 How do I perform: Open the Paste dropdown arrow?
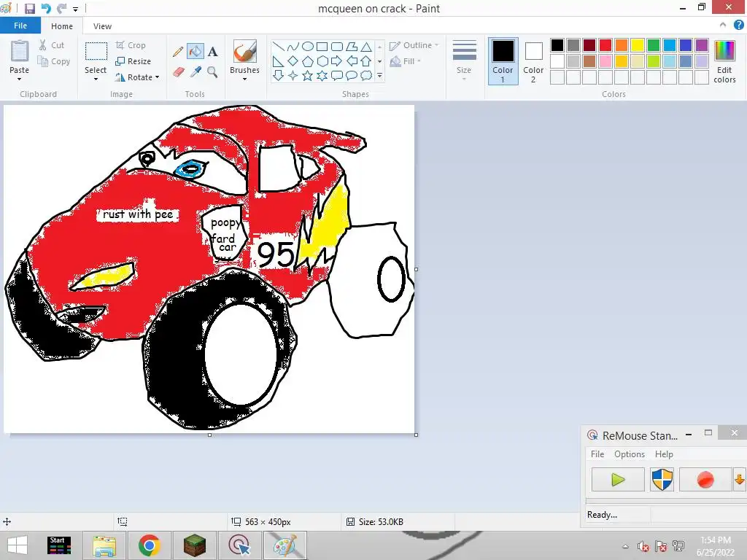point(20,79)
